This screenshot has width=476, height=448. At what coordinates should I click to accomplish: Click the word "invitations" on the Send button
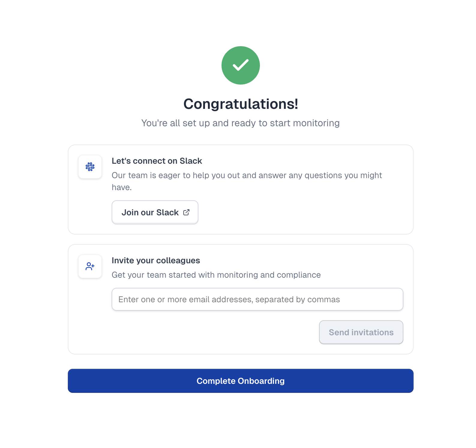click(372, 332)
